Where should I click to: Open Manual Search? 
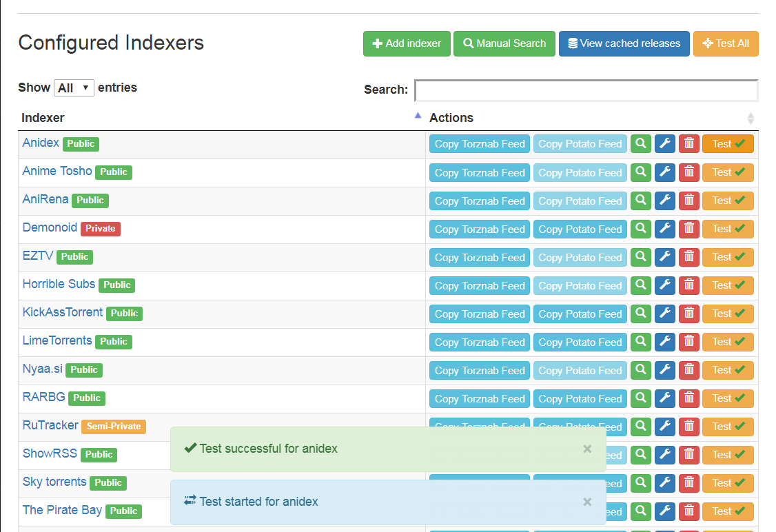[504, 43]
